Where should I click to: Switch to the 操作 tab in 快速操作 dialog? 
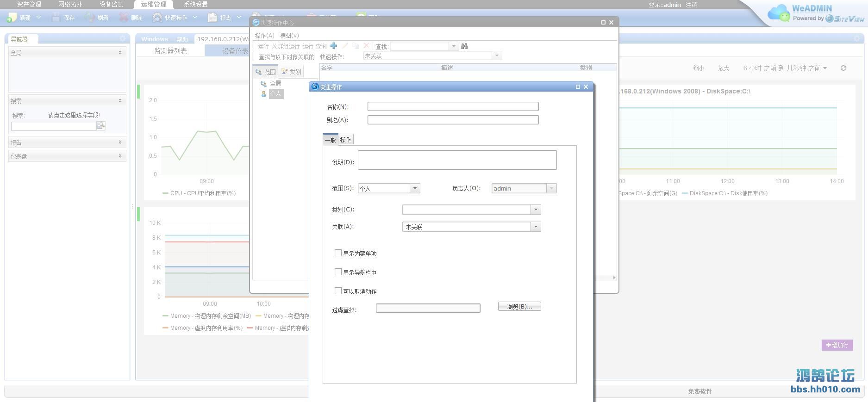click(345, 140)
